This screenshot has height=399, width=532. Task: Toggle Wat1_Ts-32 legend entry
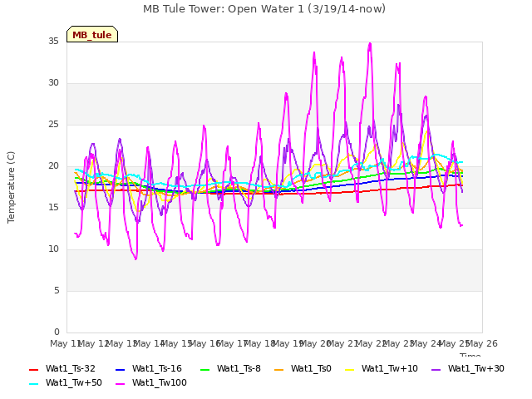point(62,369)
